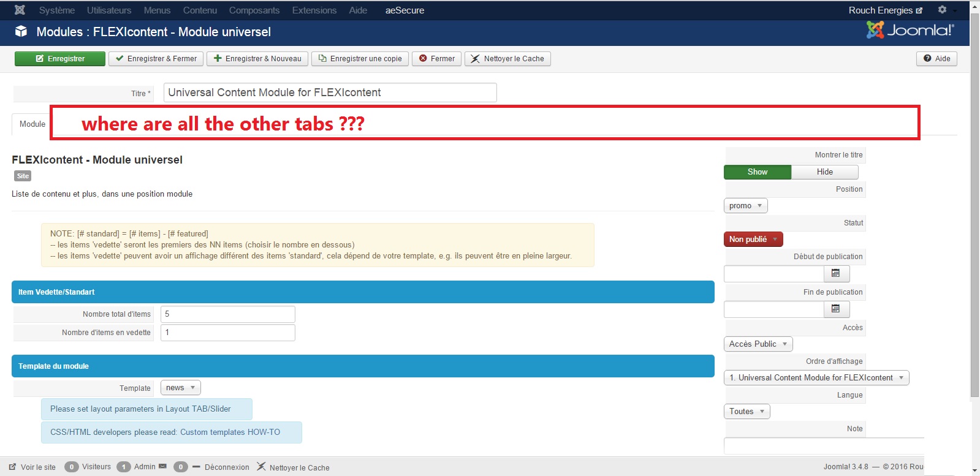
Task: Click the Aide help button
Action: tap(936, 59)
